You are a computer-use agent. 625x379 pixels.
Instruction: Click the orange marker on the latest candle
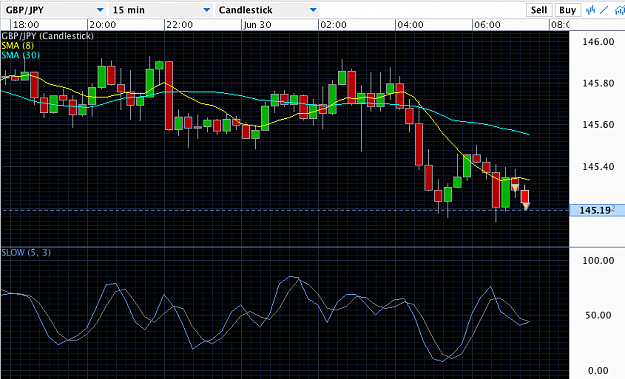click(526, 206)
